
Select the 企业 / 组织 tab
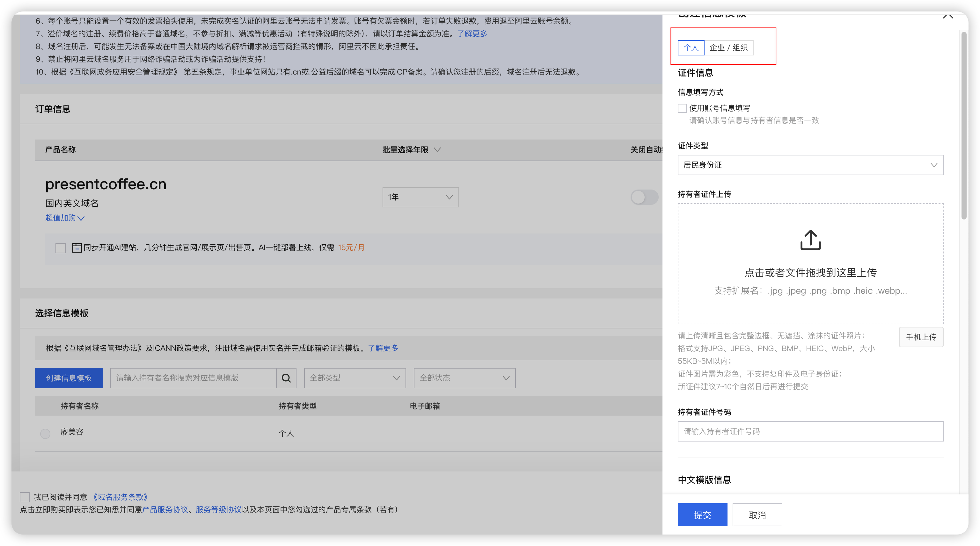click(x=728, y=47)
